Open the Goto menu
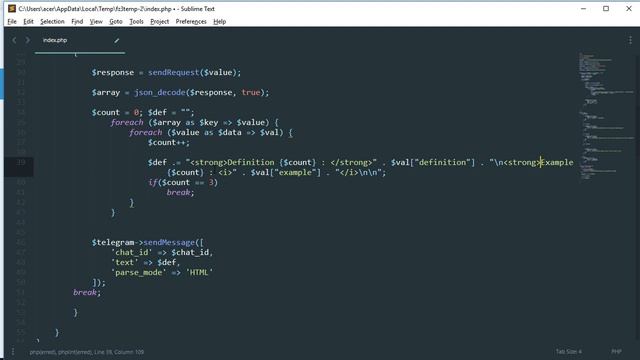The height and width of the screenshot is (360, 640). pyautogui.click(x=116, y=22)
